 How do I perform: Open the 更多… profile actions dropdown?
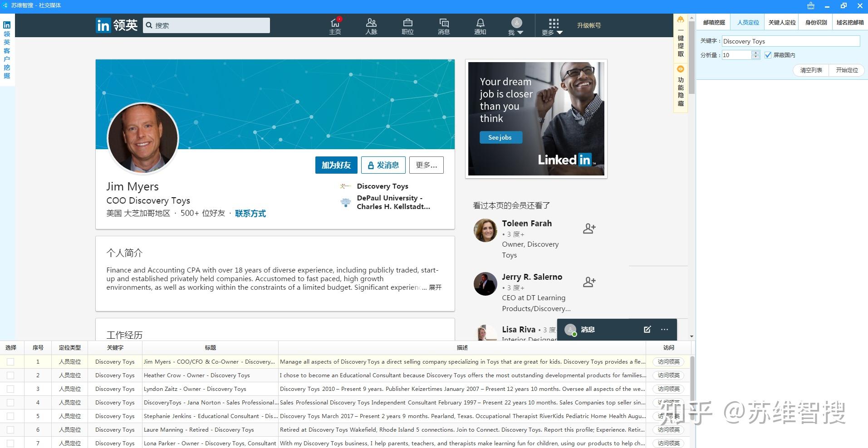coord(427,165)
